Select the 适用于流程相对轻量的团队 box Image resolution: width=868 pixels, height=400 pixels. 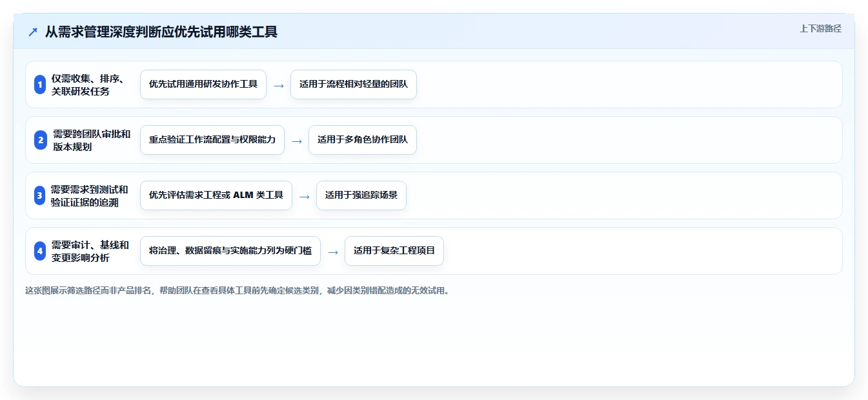coord(354,85)
